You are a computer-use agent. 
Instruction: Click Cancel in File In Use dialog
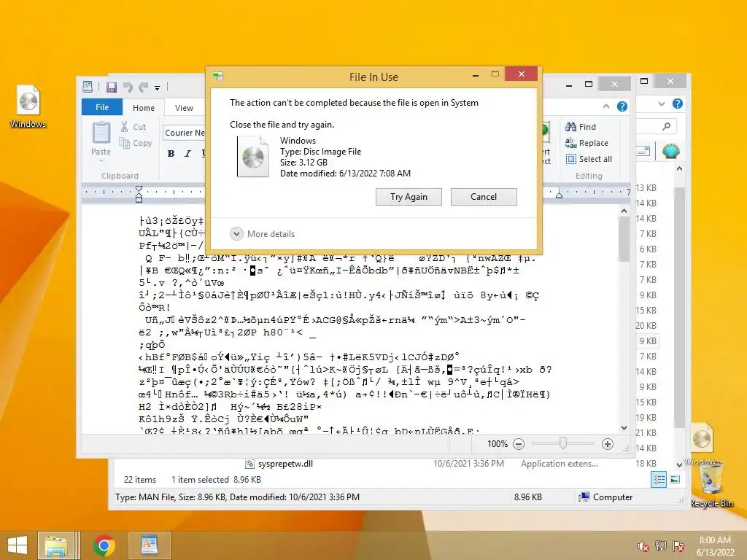pyautogui.click(x=484, y=197)
